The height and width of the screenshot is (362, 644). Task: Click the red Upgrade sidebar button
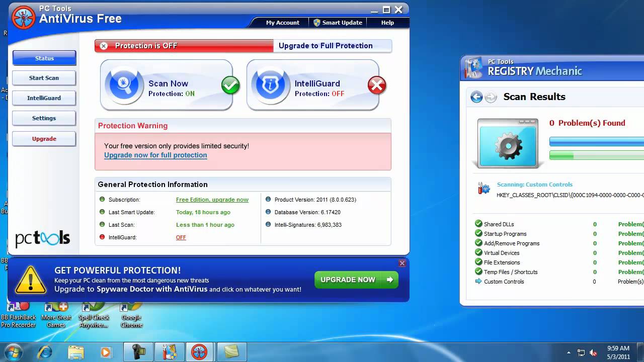[x=44, y=139]
